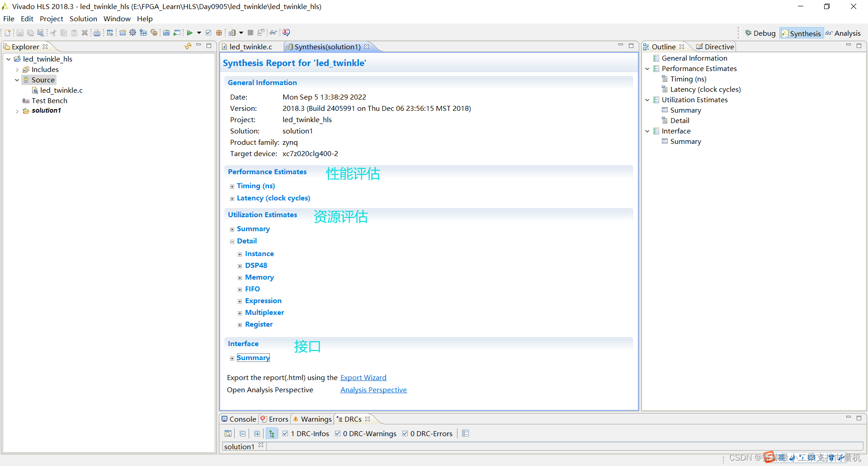Expand the DSP48 detail section

click(240, 266)
